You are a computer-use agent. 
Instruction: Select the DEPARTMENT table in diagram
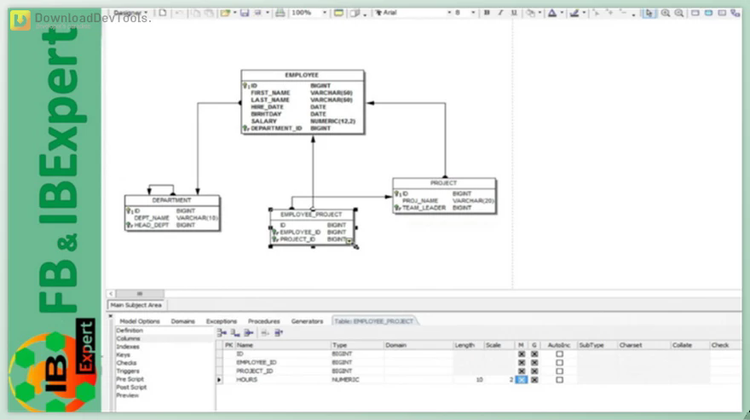tap(172, 213)
